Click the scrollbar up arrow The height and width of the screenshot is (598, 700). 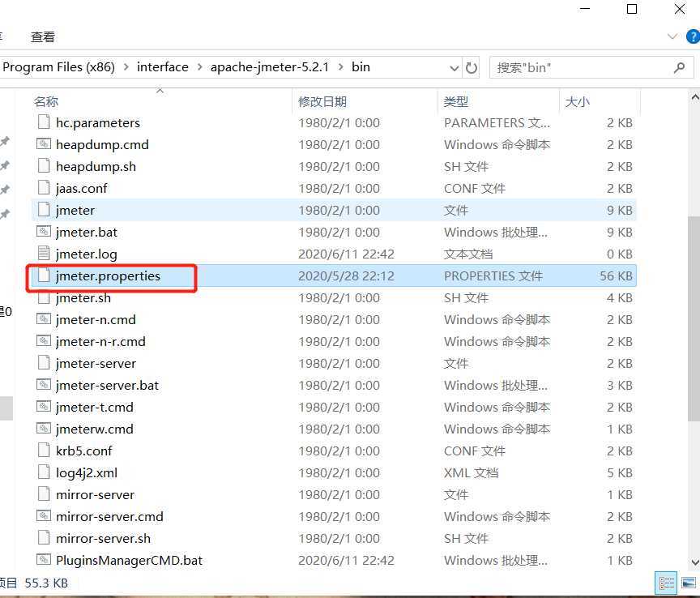694,96
